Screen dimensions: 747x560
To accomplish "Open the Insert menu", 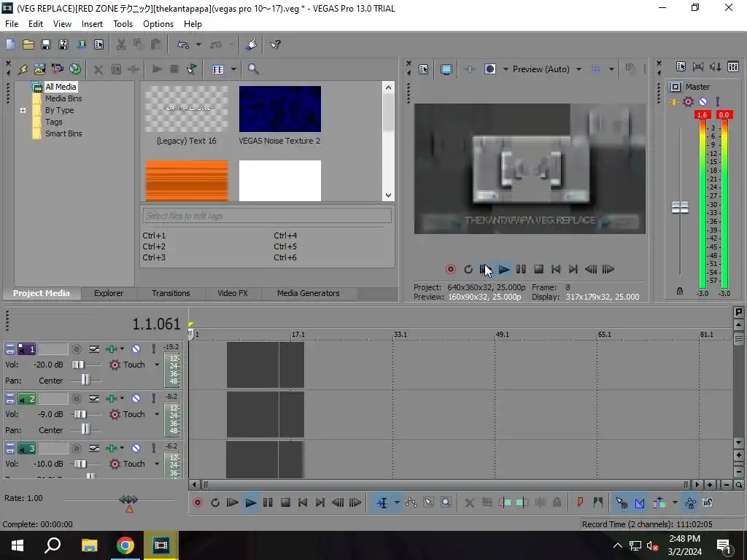I will click(92, 24).
